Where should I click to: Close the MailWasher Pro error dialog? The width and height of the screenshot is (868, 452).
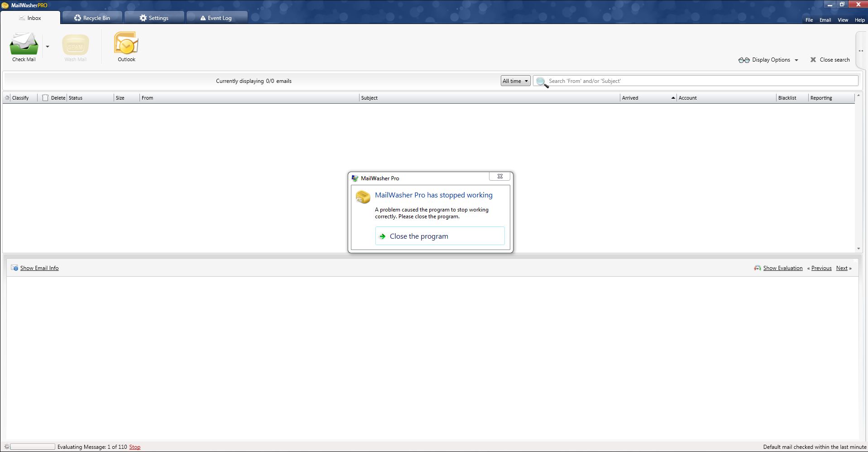(x=500, y=176)
